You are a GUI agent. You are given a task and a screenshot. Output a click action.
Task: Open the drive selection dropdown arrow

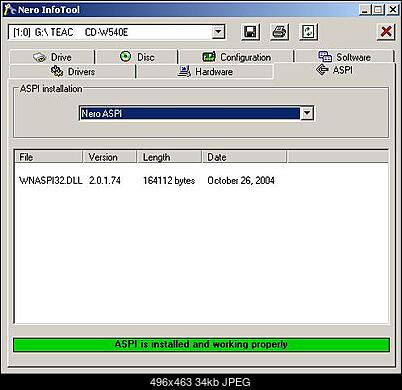tap(218, 32)
